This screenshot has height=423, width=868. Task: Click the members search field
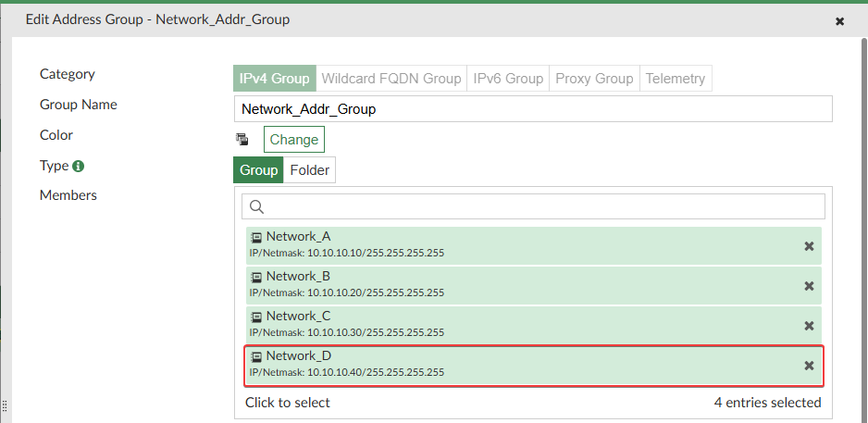point(533,206)
